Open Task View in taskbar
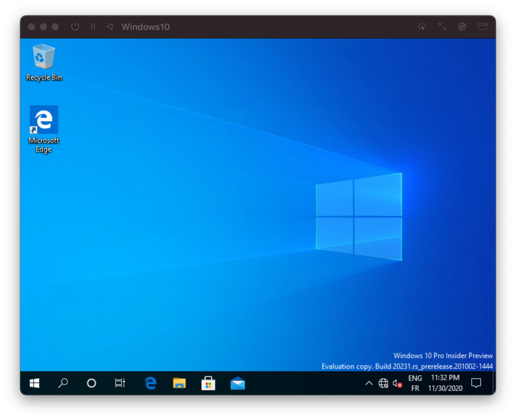The height and width of the screenshot is (420, 516). coord(120,383)
